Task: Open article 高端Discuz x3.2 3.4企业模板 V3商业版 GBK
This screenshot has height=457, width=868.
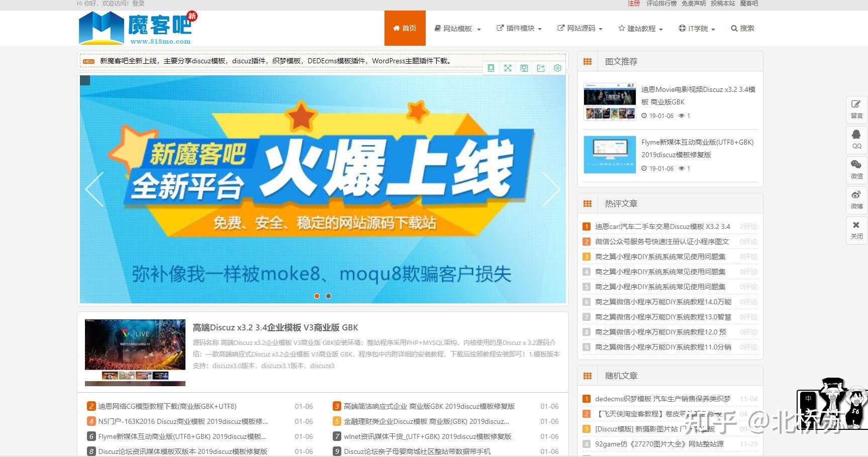Action: (275, 327)
